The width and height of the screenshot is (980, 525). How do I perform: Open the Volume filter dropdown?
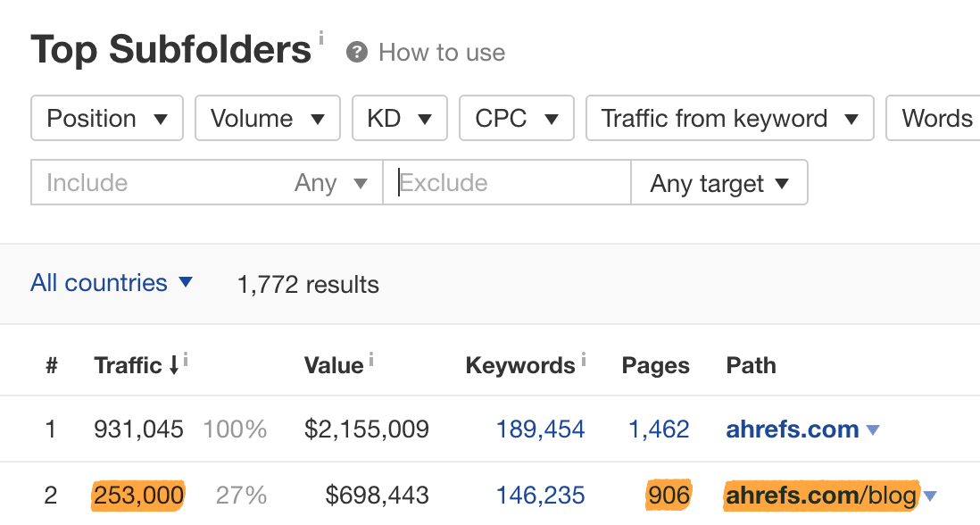coord(267,119)
